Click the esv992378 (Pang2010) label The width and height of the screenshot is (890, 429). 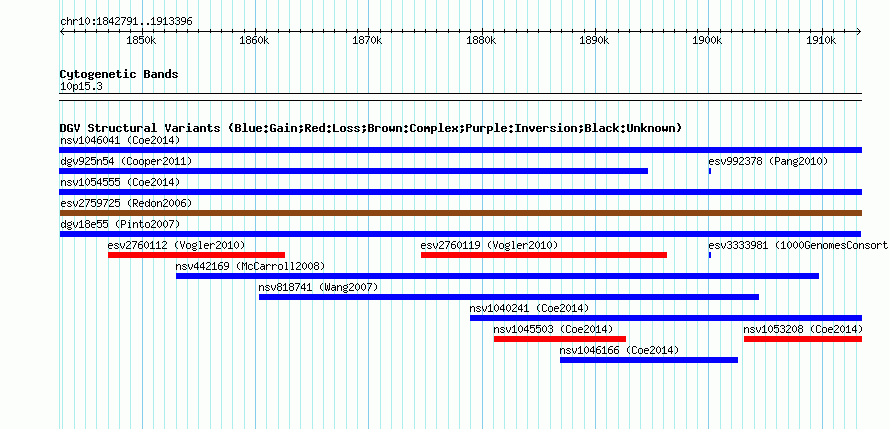click(x=769, y=161)
